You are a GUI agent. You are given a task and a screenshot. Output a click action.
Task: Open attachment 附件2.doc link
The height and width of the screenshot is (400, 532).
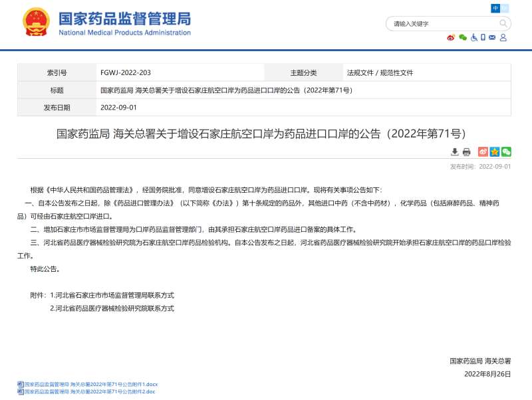pyautogui.click(x=90, y=391)
